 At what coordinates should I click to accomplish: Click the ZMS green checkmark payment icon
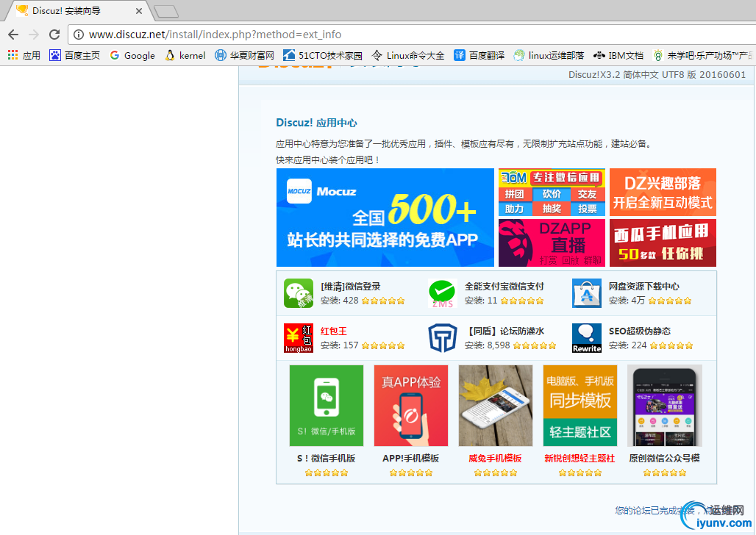443,293
